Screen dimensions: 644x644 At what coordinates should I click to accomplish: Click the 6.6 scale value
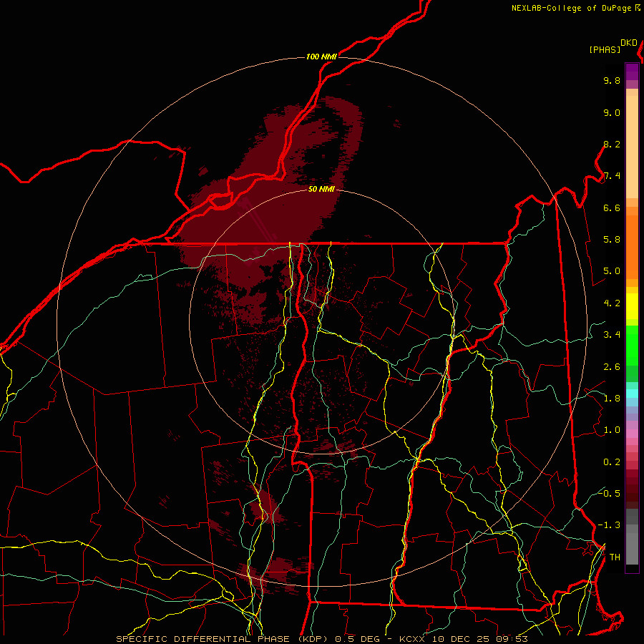click(x=612, y=208)
